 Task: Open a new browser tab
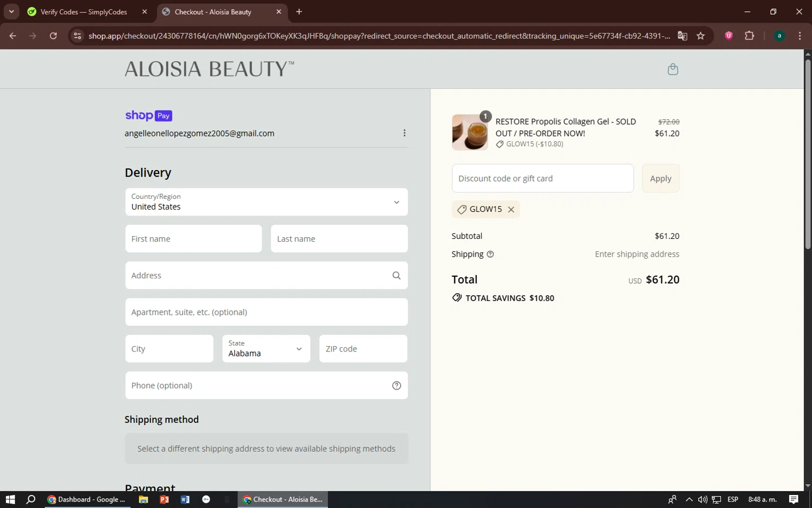click(x=299, y=11)
